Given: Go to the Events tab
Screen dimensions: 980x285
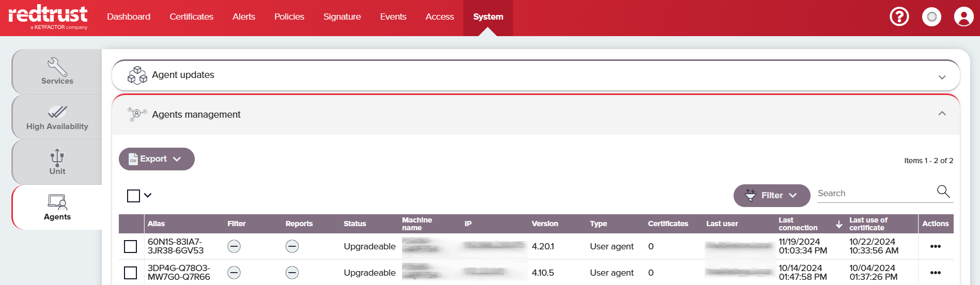Looking at the screenshot, I should [393, 17].
